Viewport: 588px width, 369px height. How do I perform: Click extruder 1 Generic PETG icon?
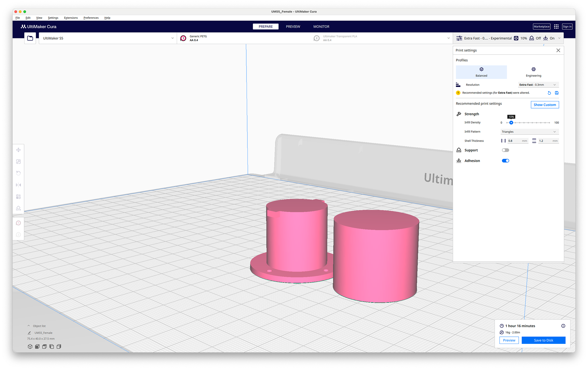point(183,38)
